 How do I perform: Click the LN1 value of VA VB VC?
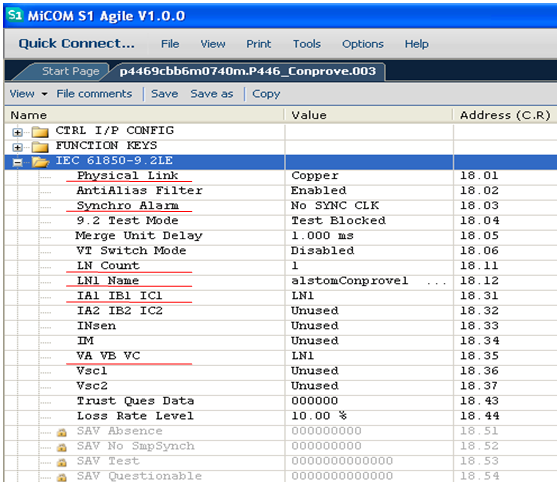click(302, 356)
